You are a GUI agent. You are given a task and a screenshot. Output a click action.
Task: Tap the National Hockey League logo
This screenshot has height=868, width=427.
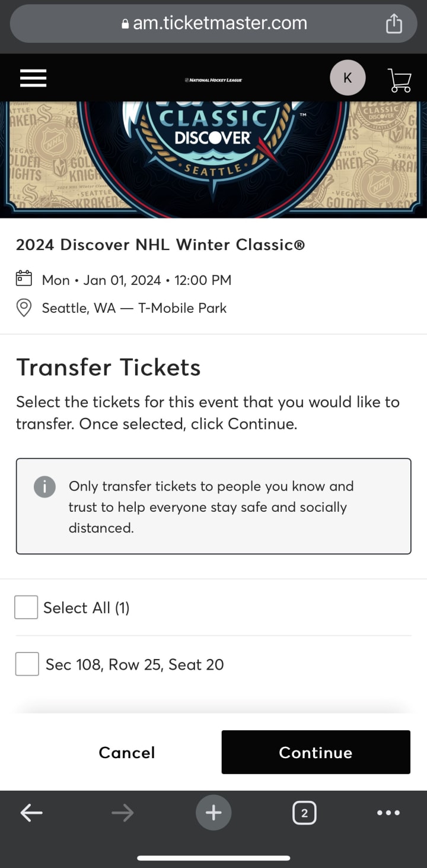pos(213,80)
